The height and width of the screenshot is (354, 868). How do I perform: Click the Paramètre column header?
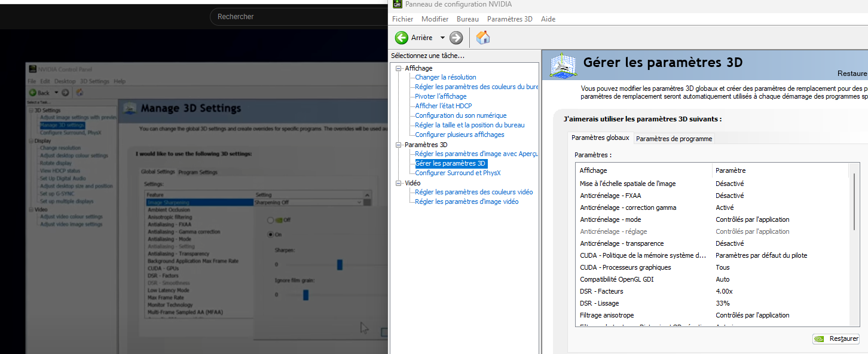(780, 170)
